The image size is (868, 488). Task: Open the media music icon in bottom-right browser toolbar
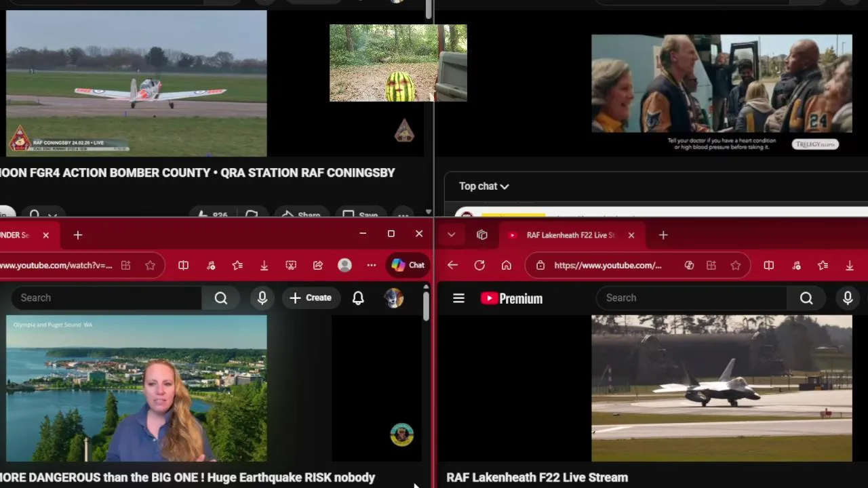796,266
